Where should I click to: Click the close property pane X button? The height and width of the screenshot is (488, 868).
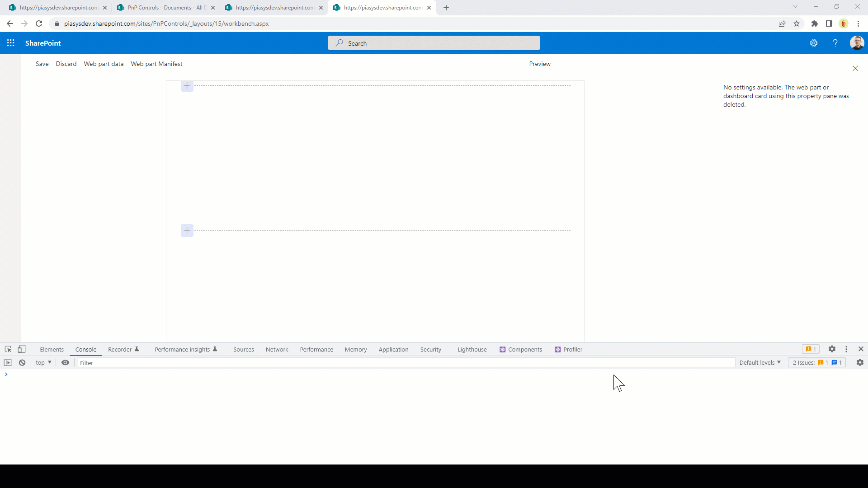(855, 68)
